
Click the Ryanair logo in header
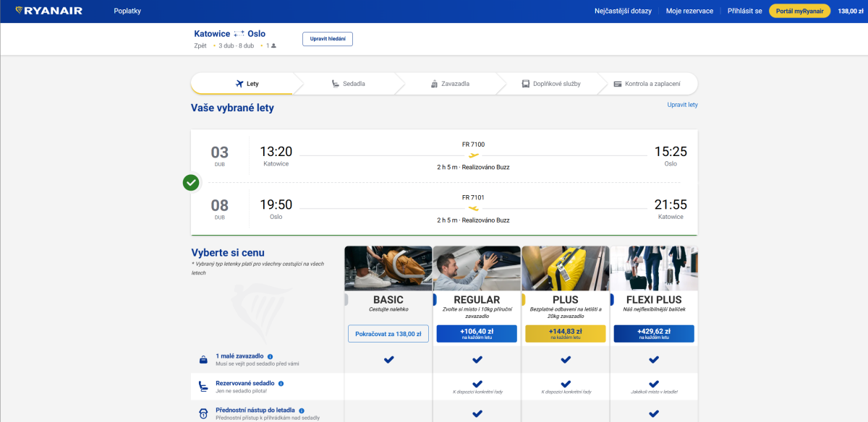(49, 11)
